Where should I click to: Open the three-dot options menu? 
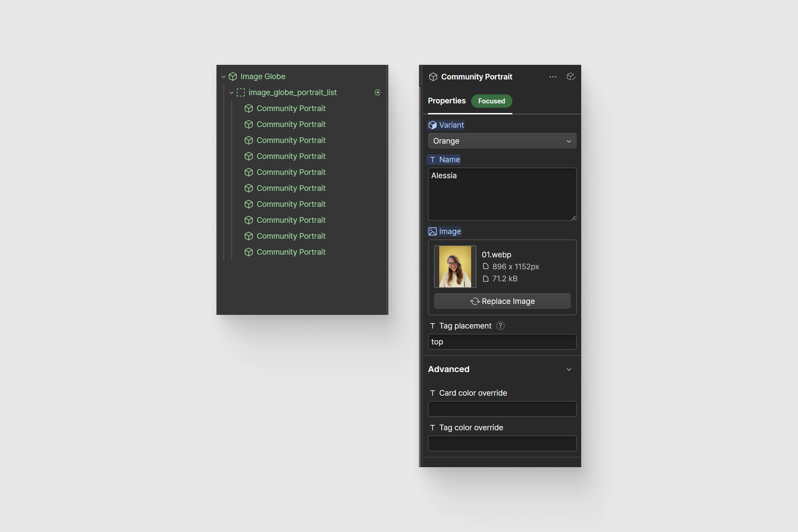point(553,77)
